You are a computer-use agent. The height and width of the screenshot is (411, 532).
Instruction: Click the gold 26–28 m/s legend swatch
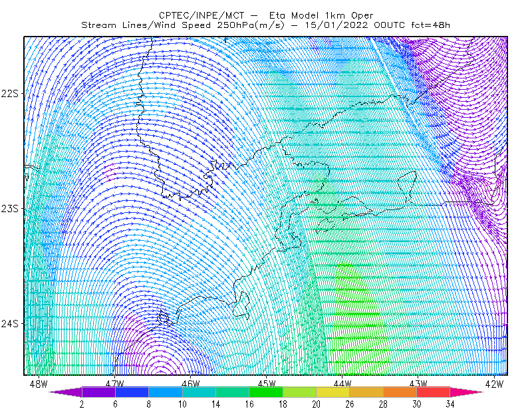[366, 392]
